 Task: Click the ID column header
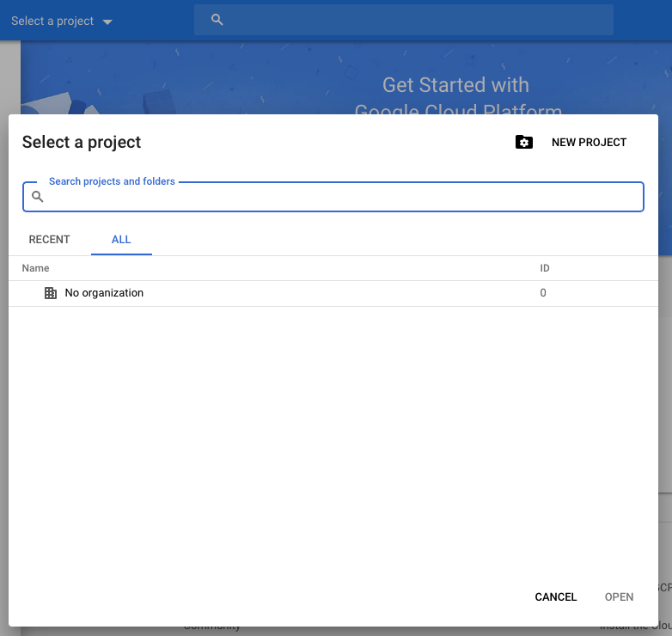(544, 268)
